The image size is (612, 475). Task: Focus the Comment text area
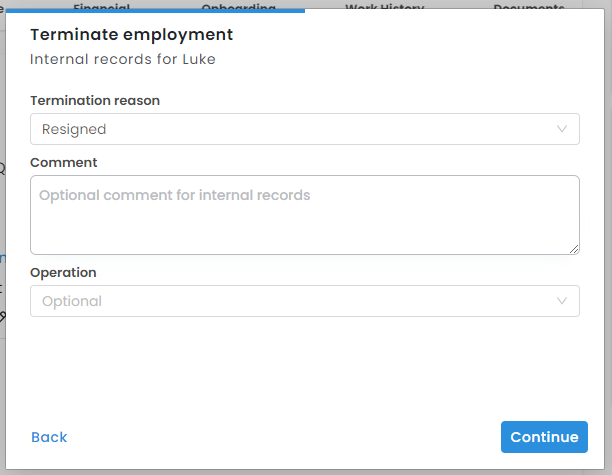coord(304,215)
